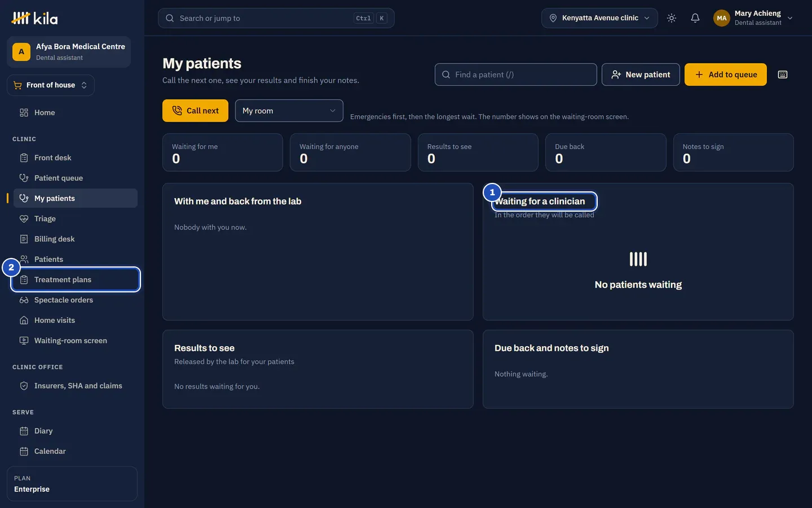The width and height of the screenshot is (812, 508).
Task: Open keyboard shortcuts icon beside Add to queue
Action: [x=783, y=75]
